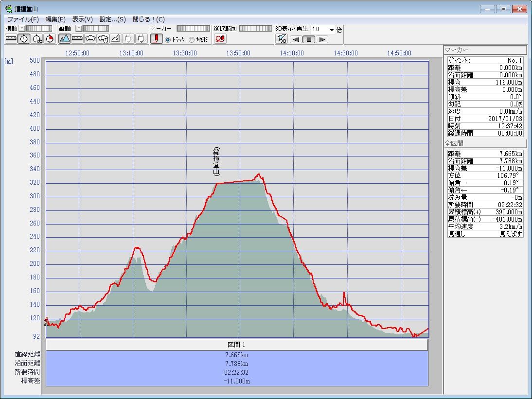
Task: Open the 3D display icon
Action: coord(282,39)
